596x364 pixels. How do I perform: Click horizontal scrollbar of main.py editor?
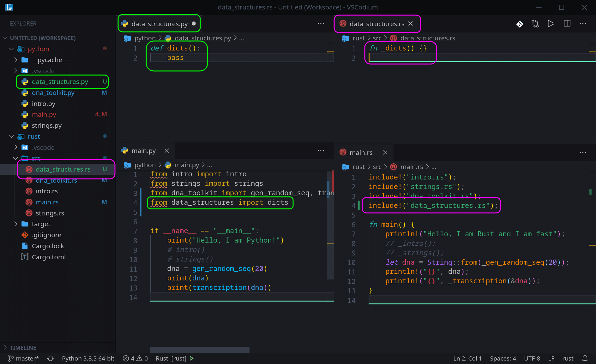pos(200,349)
